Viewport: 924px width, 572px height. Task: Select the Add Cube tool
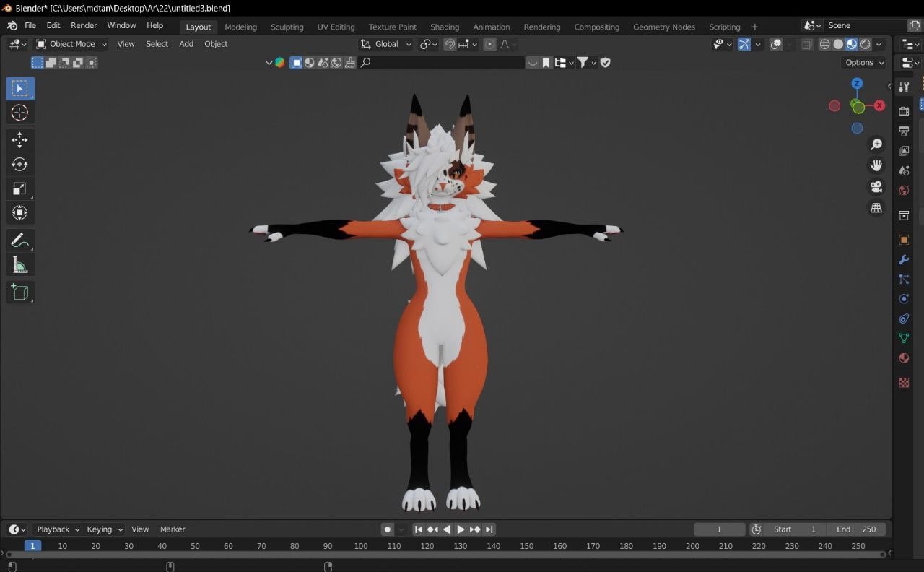click(20, 292)
